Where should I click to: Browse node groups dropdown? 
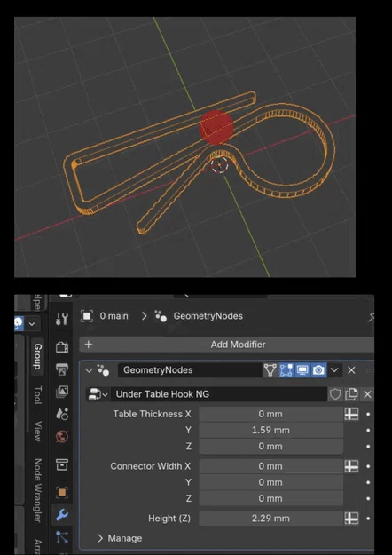98,394
